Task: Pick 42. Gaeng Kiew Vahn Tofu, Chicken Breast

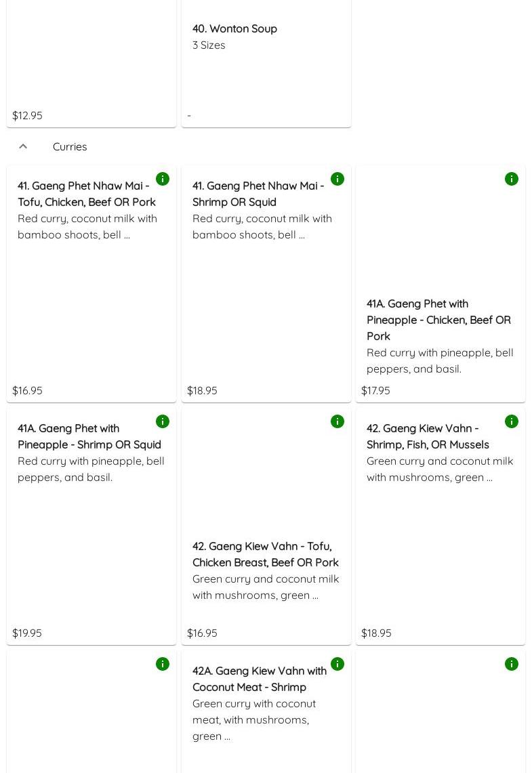Action: coord(265,554)
